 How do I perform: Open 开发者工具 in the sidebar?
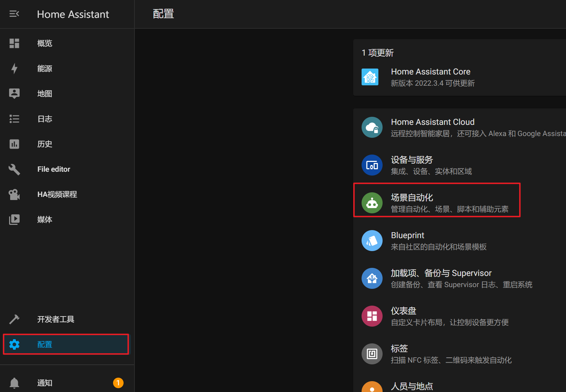pos(67,319)
